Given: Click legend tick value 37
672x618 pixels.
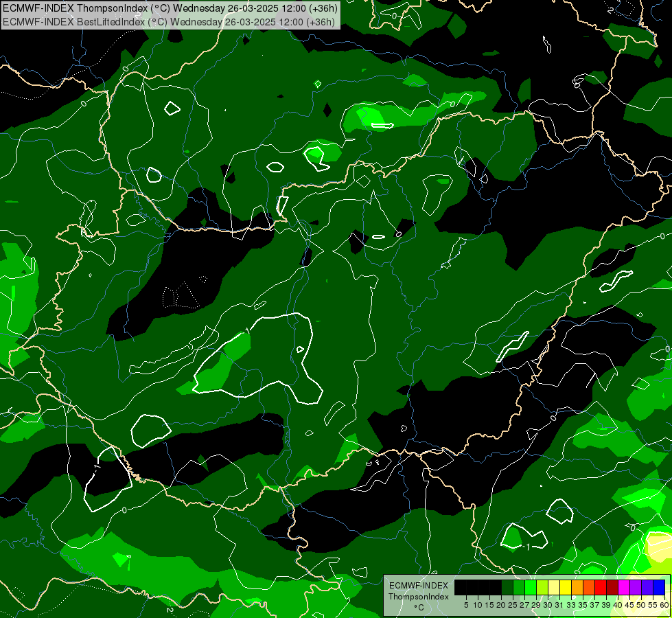Looking at the screenshot, I should tap(595, 605).
